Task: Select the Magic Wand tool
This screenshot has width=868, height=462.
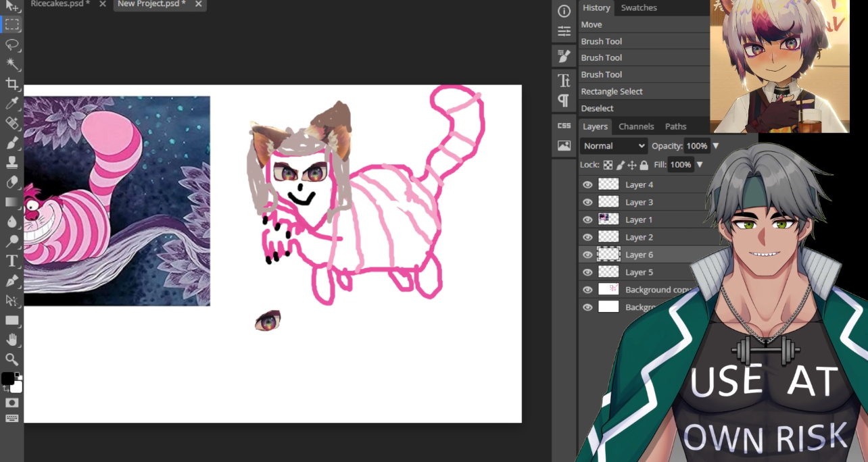Action: coord(11,64)
